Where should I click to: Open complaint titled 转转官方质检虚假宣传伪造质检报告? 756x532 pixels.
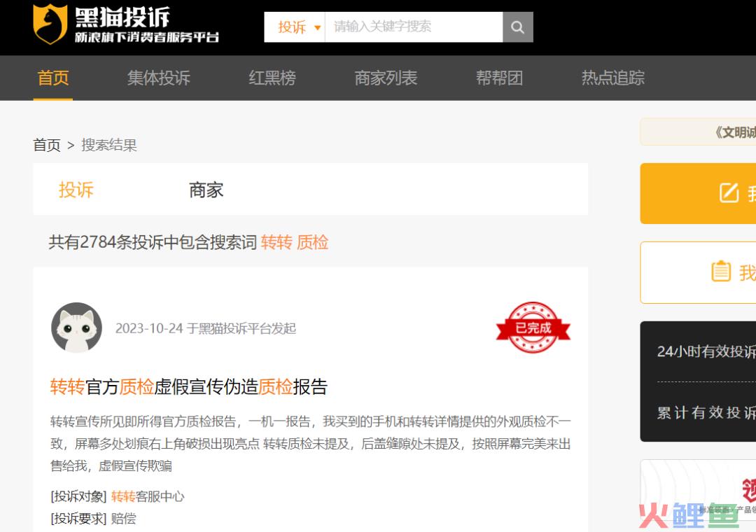(x=189, y=387)
